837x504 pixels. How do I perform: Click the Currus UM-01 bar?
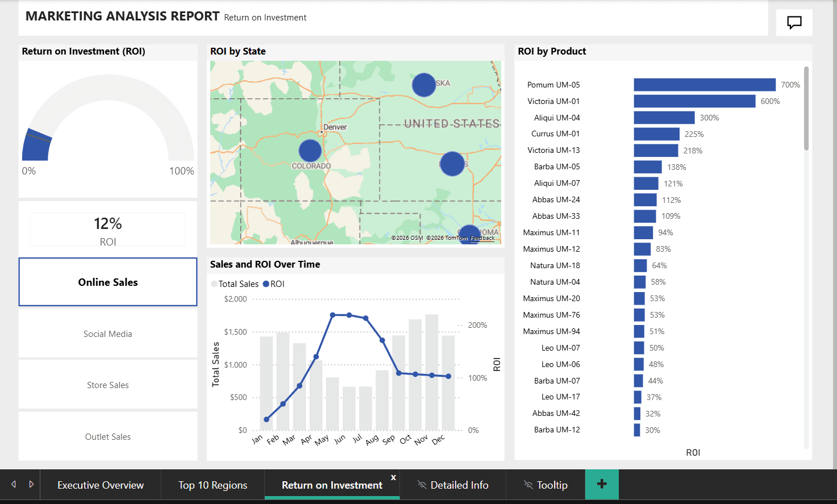point(657,134)
